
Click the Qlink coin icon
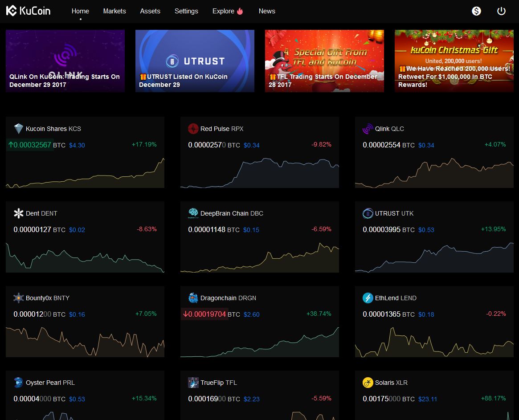coord(368,128)
